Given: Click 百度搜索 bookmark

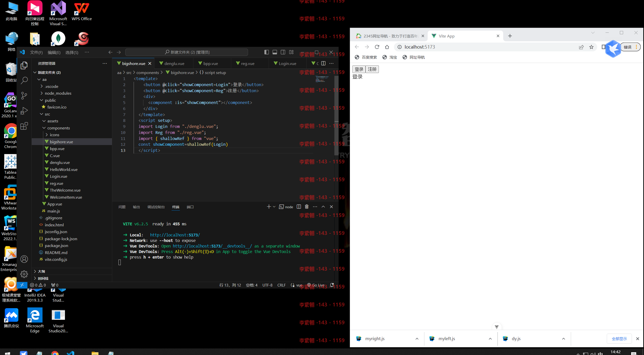Looking at the screenshot, I should point(366,57).
